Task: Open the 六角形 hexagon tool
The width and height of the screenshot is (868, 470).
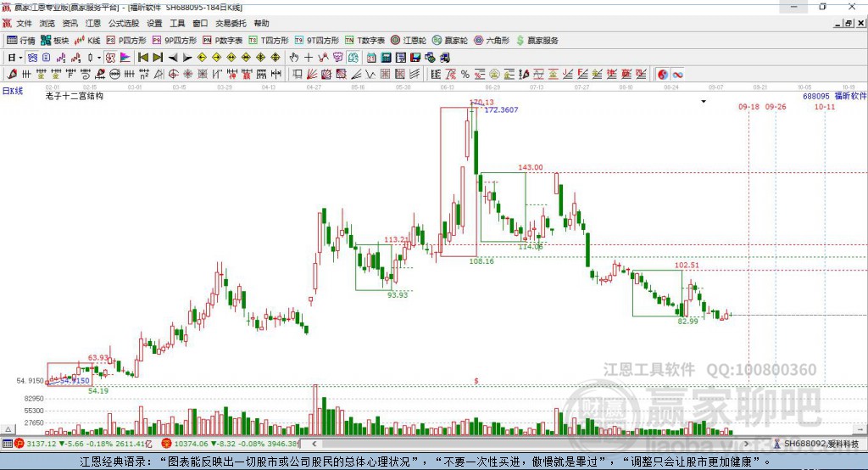Action: click(492, 41)
